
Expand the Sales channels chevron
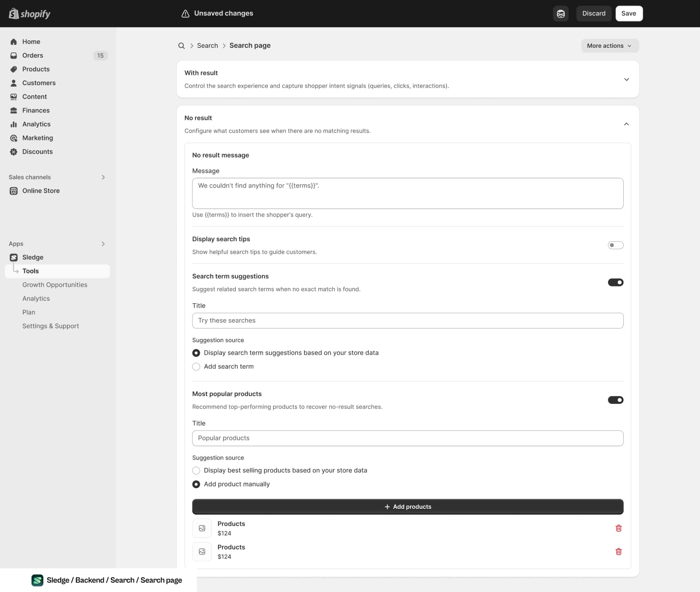103,177
